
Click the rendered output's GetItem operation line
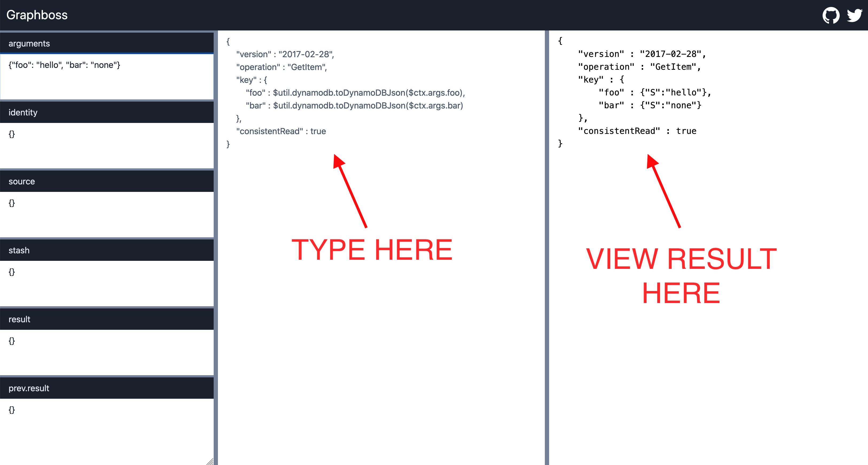[639, 67]
